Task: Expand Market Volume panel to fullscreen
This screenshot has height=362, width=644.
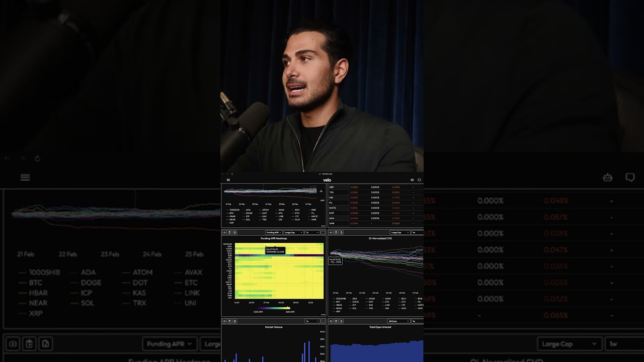Action: point(323,321)
